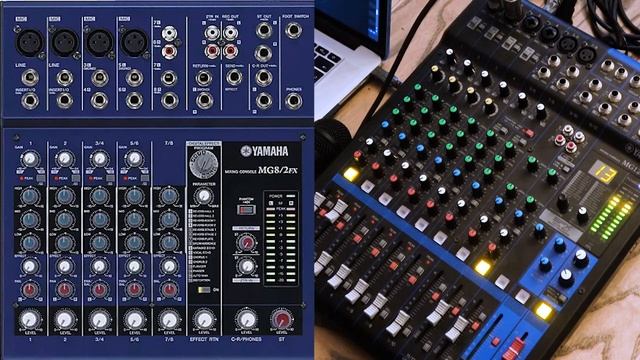The image size is (640, 360).
Task: Adjust red ST master level knob
Action: (x=282, y=320)
